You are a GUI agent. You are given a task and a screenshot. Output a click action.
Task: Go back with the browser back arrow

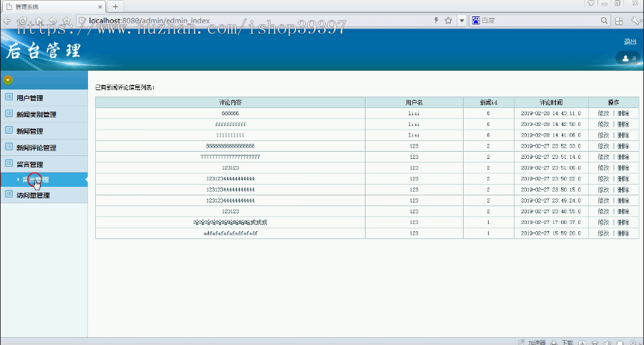pyautogui.click(x=7, y=21)
